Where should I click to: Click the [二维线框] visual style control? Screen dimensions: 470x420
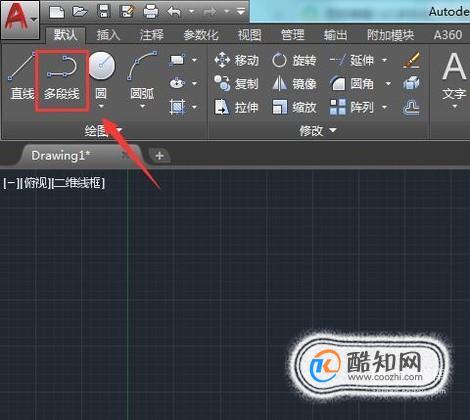tap(78, 183)
